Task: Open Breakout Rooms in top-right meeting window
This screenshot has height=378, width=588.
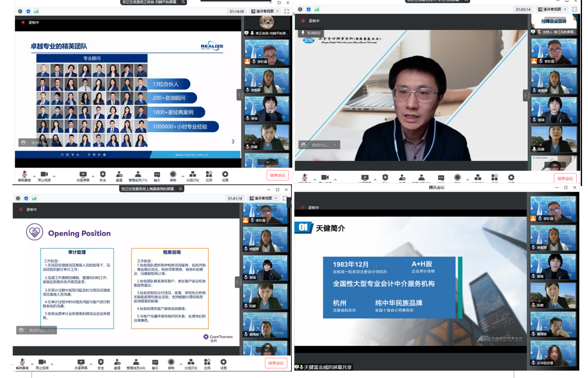Action: (x=478, y=178)
